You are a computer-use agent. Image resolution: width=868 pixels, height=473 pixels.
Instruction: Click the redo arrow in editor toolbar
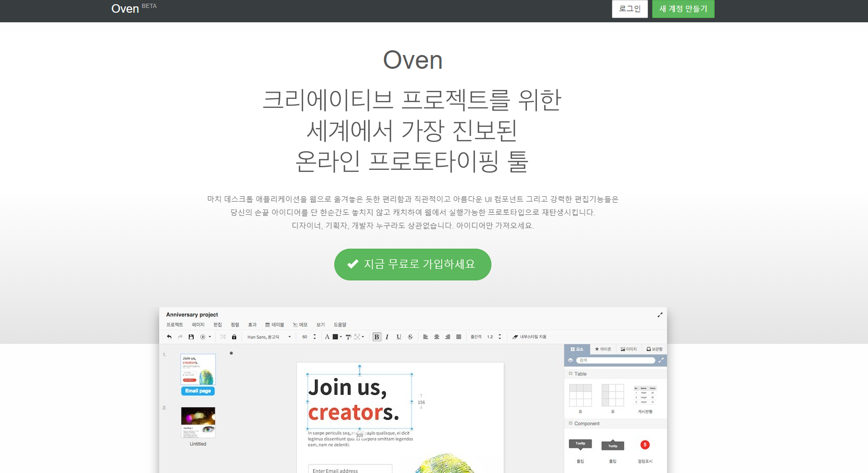tap(180, 337)
